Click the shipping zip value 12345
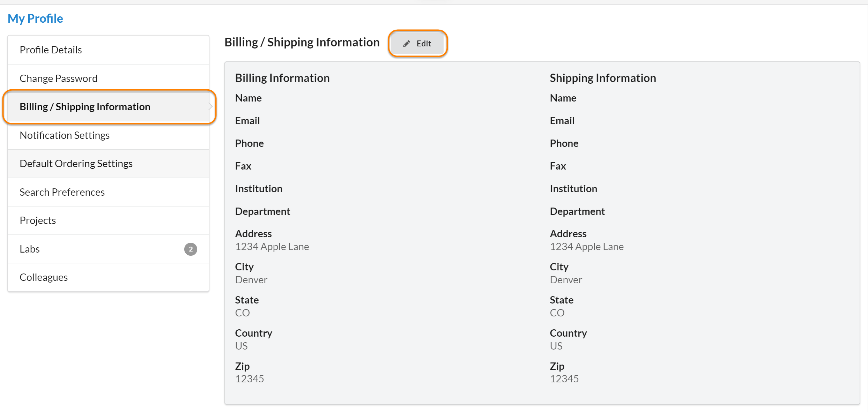This screenshot has width=868, height=412. 564,379
